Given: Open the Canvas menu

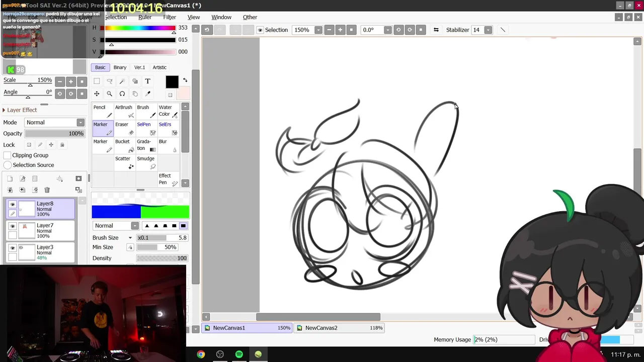Looking at the screenshot, I should click(58, 17).
